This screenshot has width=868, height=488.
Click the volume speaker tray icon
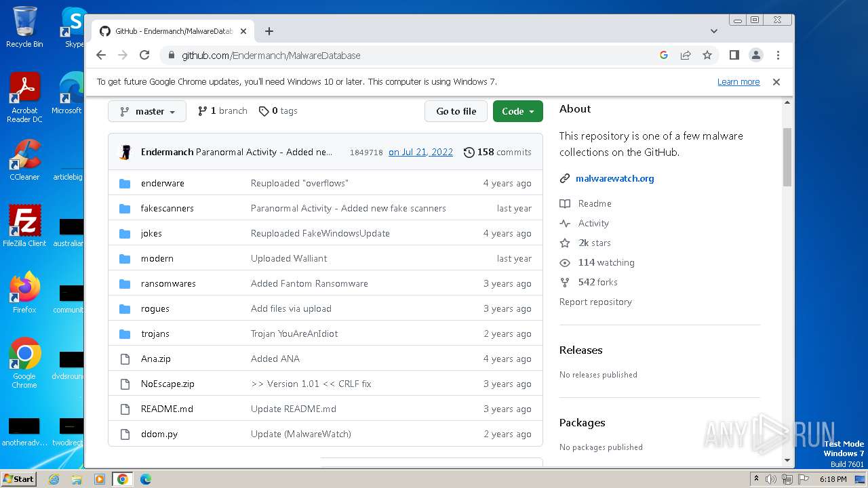771,479
